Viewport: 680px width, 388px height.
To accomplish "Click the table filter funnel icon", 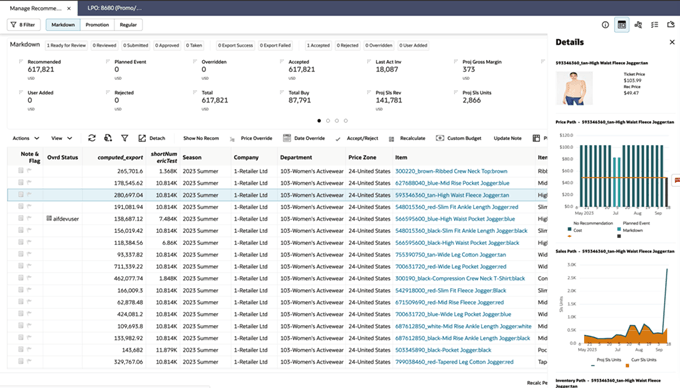I will (x=124, y=138).
